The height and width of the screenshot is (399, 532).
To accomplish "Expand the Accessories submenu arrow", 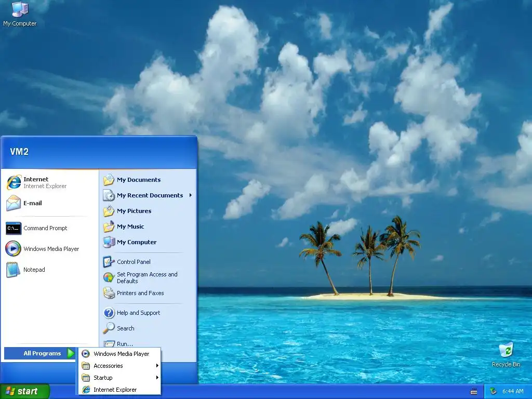I will pos(157,365).
